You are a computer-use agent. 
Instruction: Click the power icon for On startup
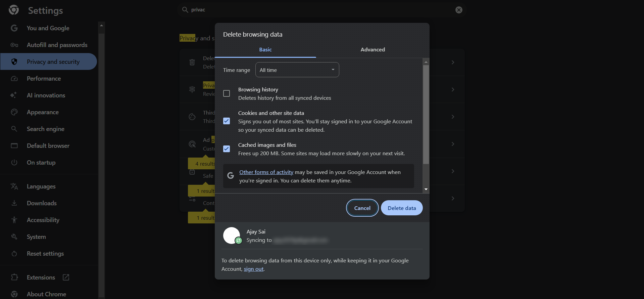click(x=14, y=163)
